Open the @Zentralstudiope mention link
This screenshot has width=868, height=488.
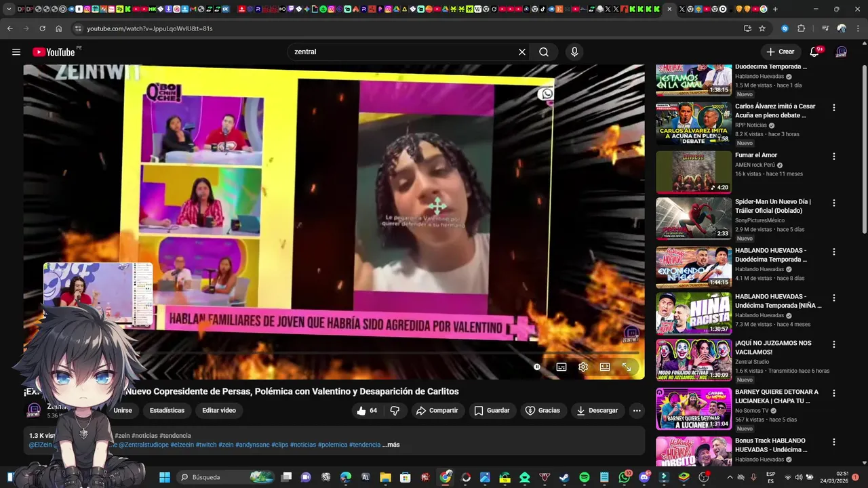(x=144, y=445)
